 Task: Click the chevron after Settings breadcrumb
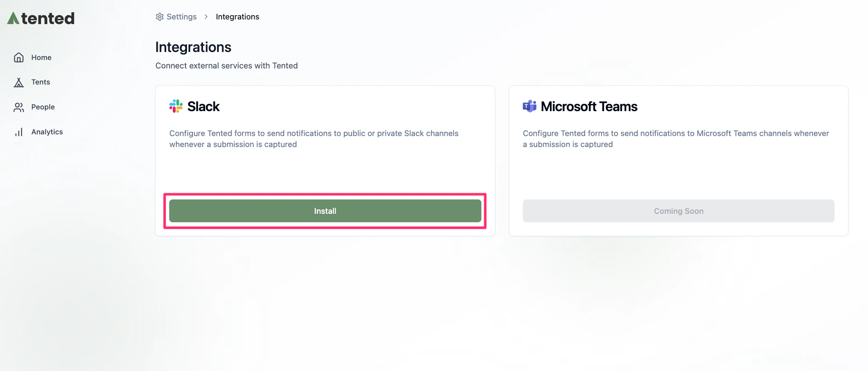point(206,16)
